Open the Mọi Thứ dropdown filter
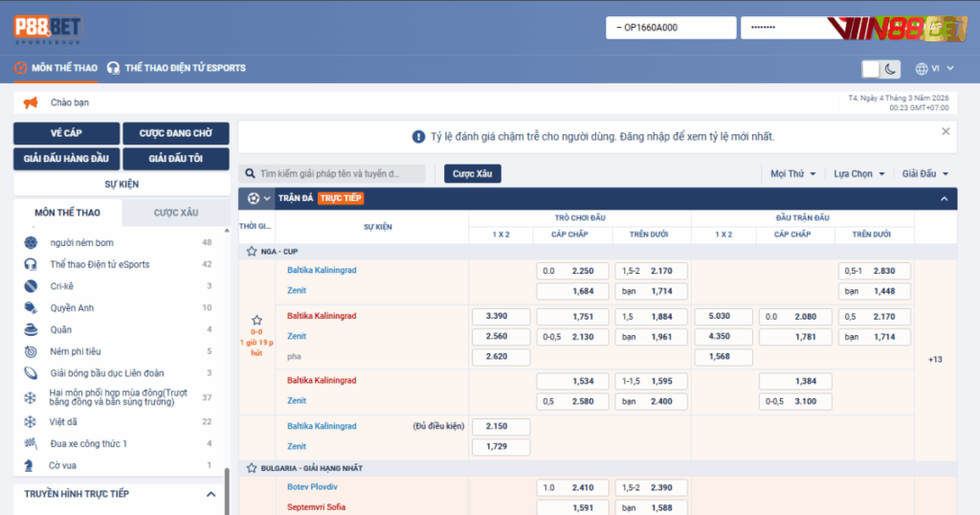The height and width of the screenshot is (515, 980). coord(793,174)
